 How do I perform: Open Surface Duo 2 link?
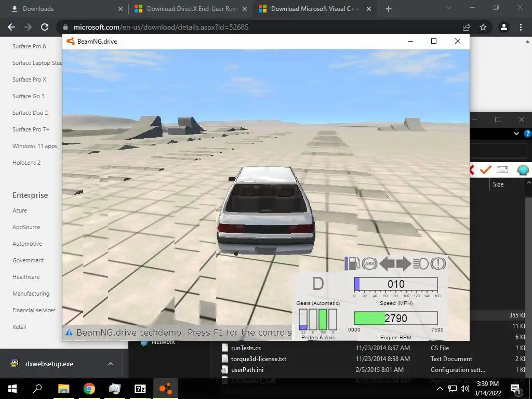tap(30, 113)
